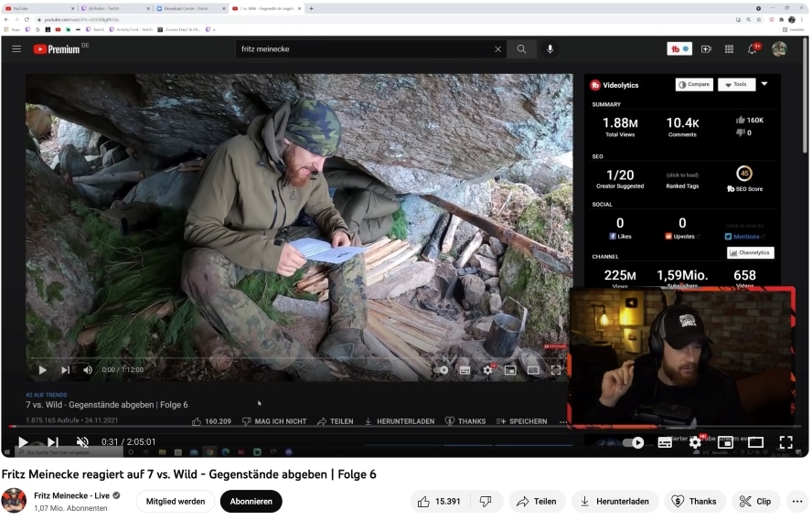Open the YouTube guide hamburger menu
This screenshot has height=520, width=812.
[x=16, y=49]
